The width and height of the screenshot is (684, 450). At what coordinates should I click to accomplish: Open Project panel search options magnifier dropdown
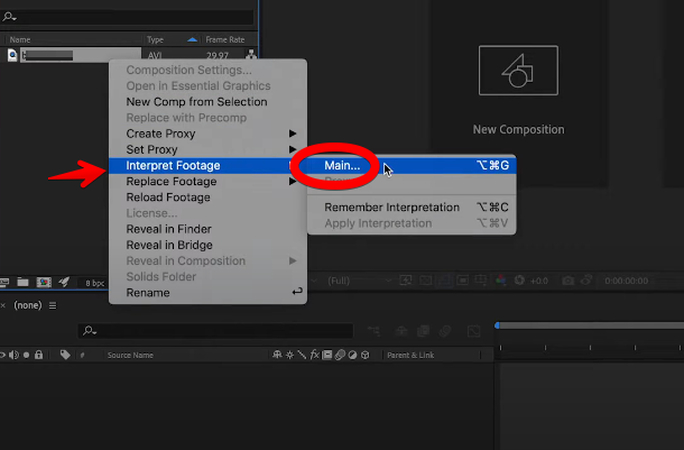[9, 17]
